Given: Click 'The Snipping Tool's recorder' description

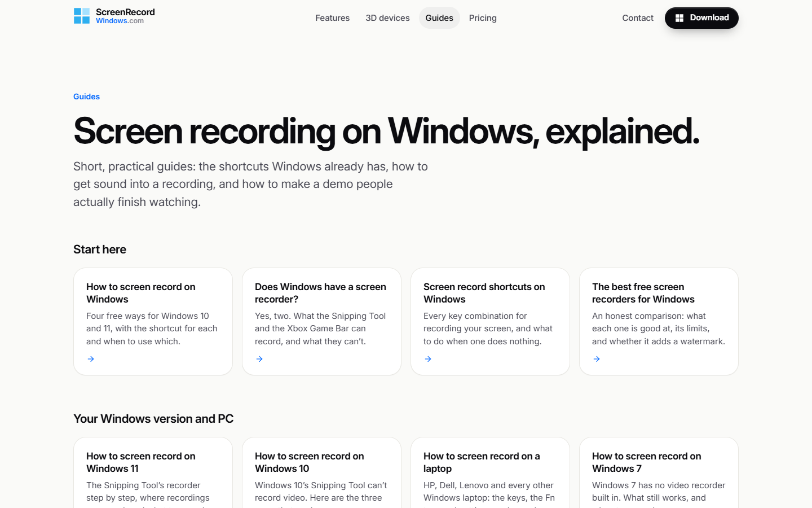Looking at the screenshot, I should click(143, 485).
